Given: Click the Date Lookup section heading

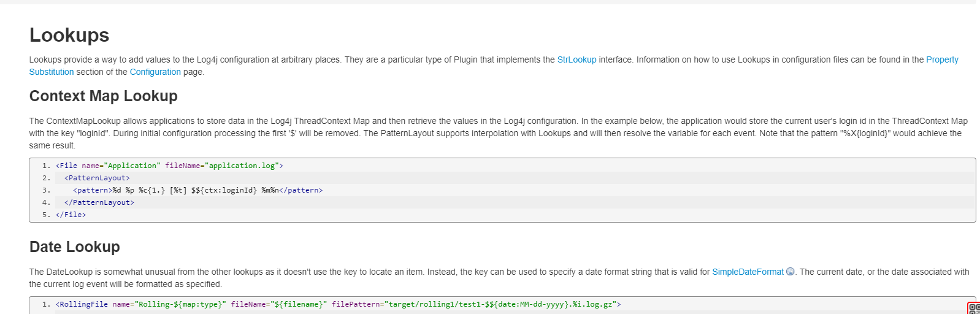Looking at the screenshot, I should pos(75,247).
